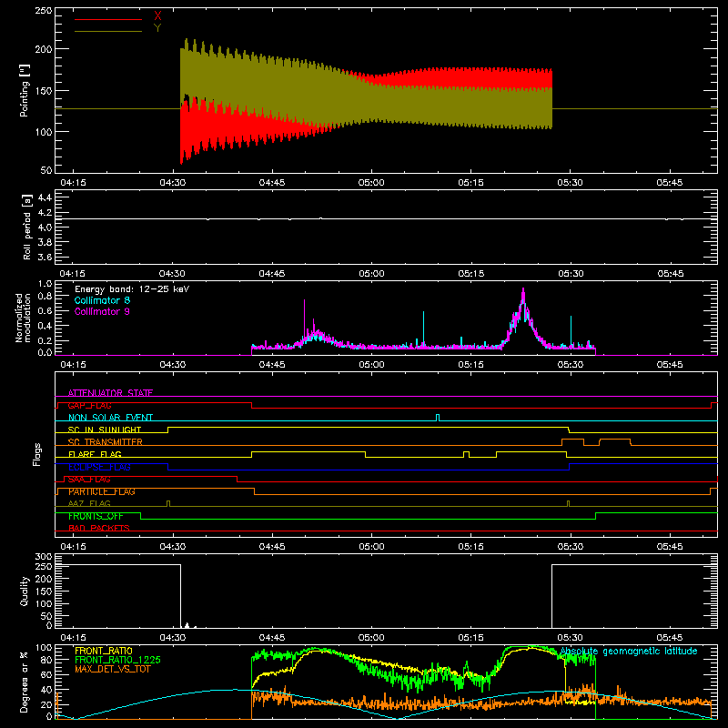Click the Normalized modulation axis title

pyautogui.click(x=23, y=318)
